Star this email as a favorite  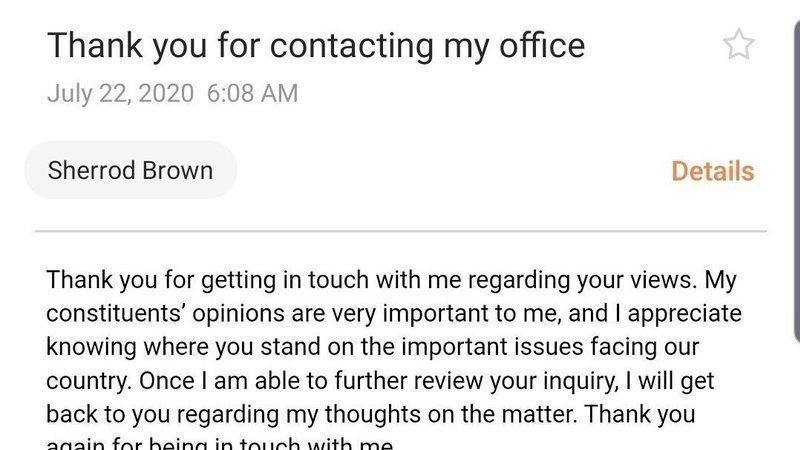738,45
